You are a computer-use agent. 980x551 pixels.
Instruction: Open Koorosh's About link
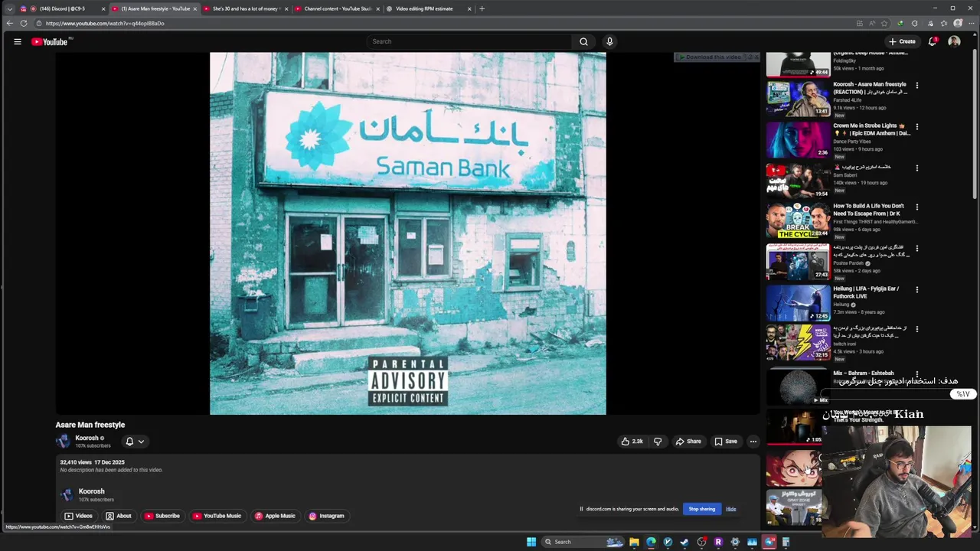(x=119, y=516)
